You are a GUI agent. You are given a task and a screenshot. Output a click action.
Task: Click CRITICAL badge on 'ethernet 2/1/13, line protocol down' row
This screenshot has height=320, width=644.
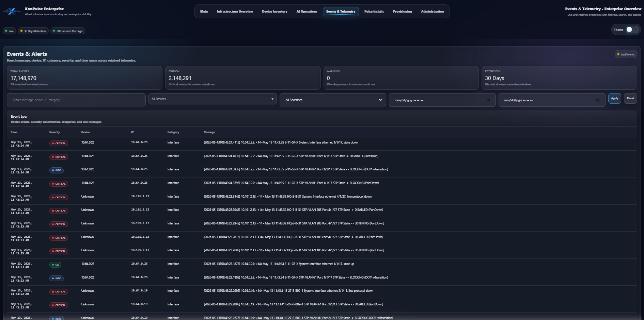pyautogui.click(x=59, y=292)
